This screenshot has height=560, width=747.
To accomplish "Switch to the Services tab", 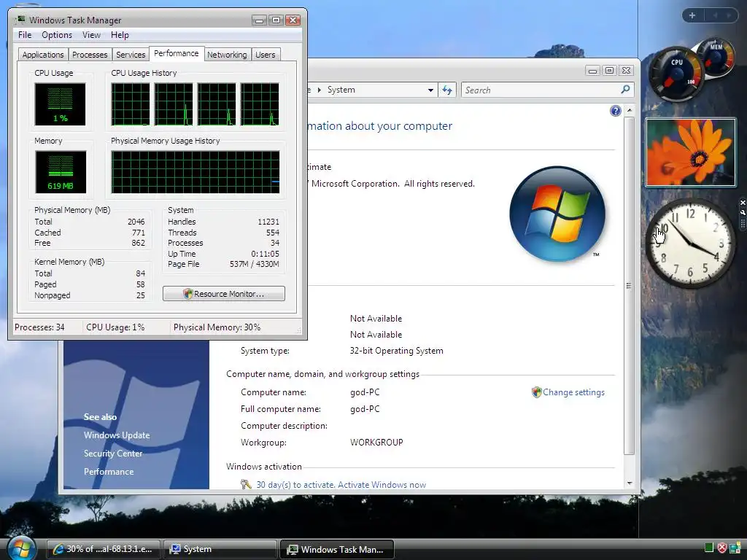I will pos(131,54).
